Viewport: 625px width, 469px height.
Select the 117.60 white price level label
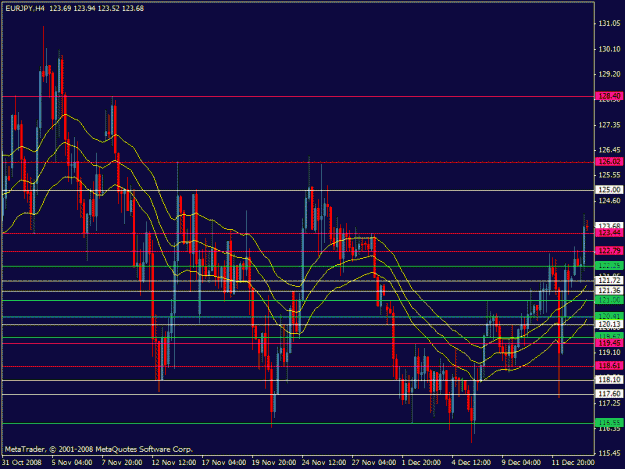tap(609, 394)
